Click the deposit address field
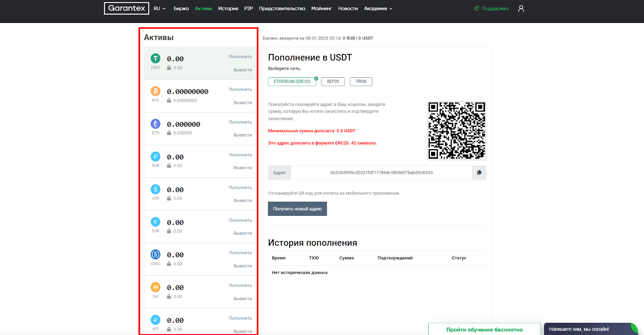The height and width of the screenshot is (335, 644). tap(382, 172)
